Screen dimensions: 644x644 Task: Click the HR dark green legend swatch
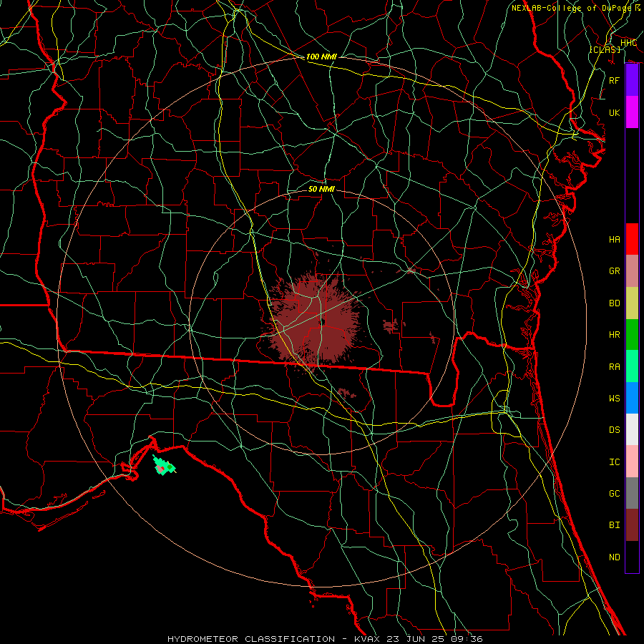632,335
